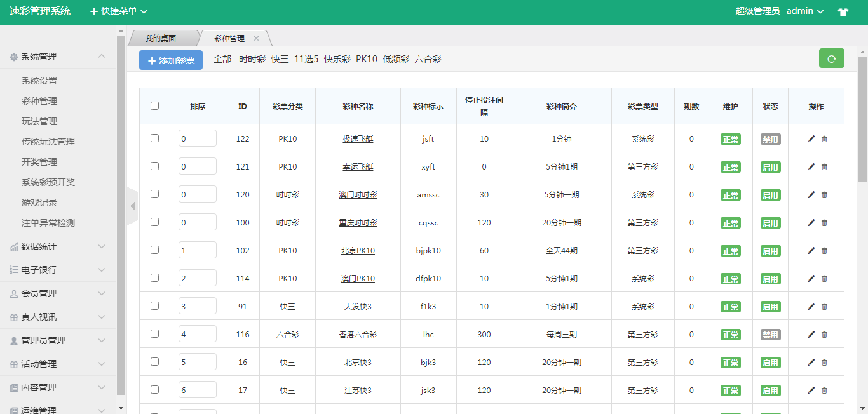This screenshot has height=414, width=868.
Task: Delete the 香港六合彩 row with trash icon
Action: coord(825,334)
